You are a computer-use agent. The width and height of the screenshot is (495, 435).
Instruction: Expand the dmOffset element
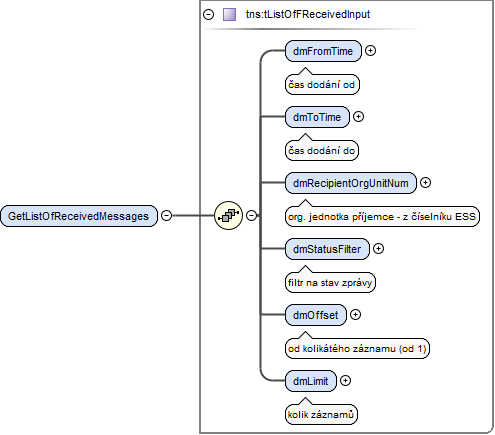point(355,314)
